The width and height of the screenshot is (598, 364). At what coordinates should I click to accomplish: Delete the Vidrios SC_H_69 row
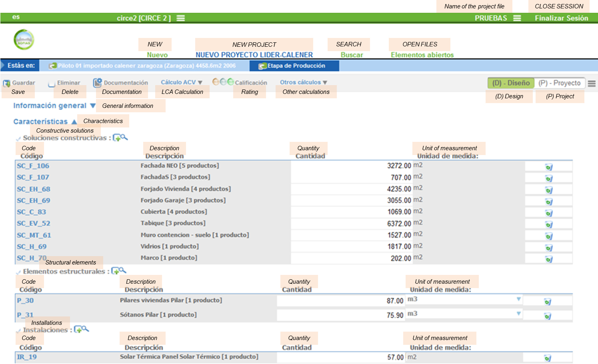point(549,248)
